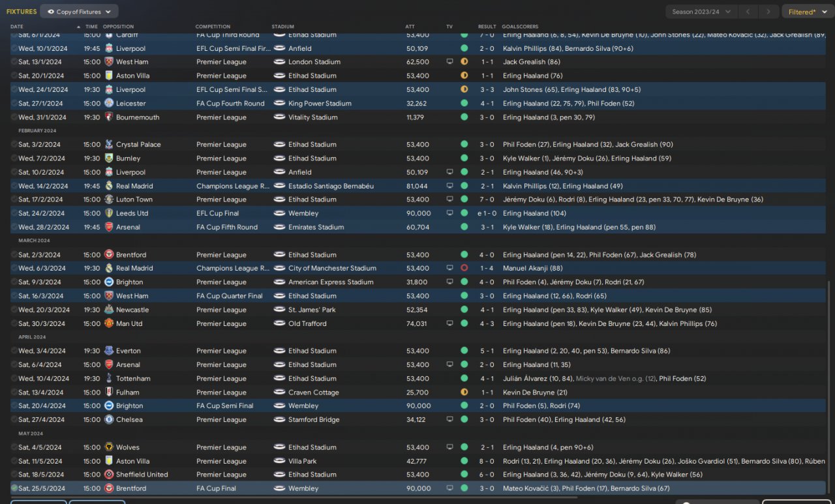Click the Fulham club badge
835x504 pixels.
tap(109, 393)
